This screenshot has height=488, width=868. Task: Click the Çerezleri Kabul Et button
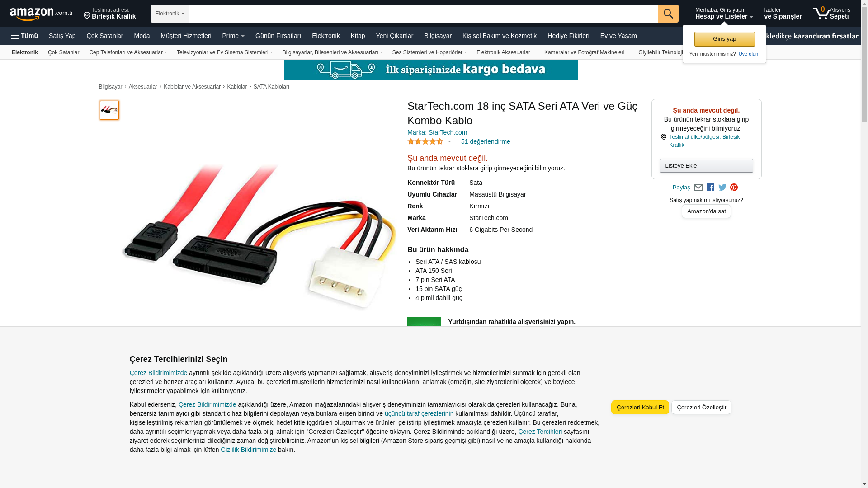point(640,407)
